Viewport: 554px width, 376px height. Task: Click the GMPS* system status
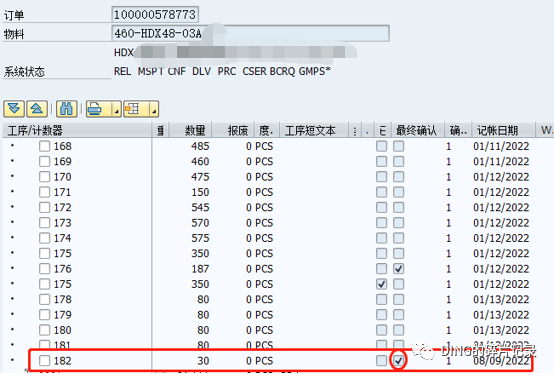(314, 71)
